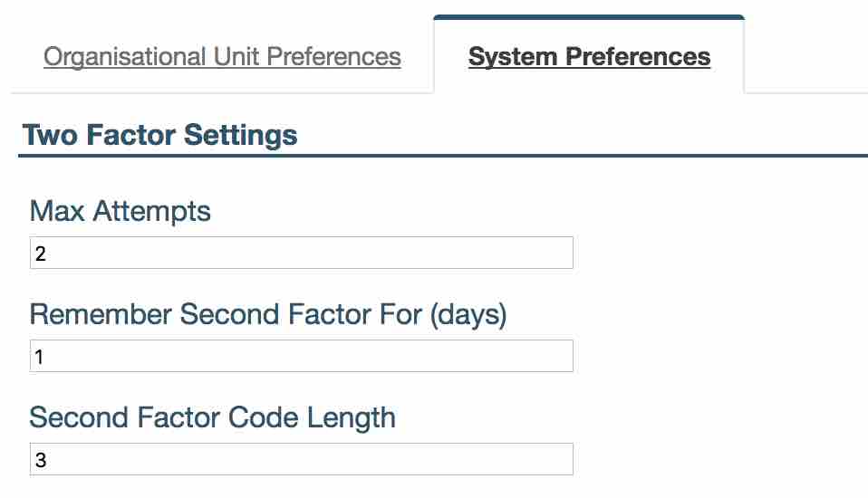The image size is (868, 498).
Task: Click the empty right side of Max Attempts box
Action: (x=507, y=253)
